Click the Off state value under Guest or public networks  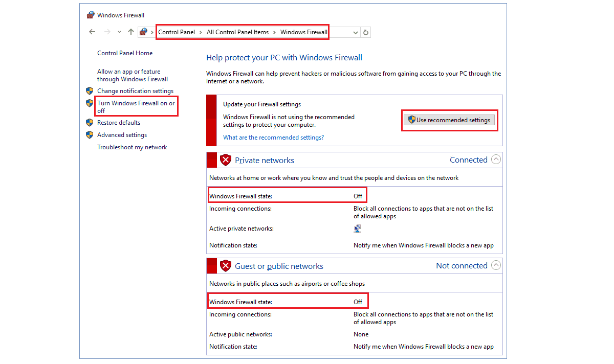(358, 302)
